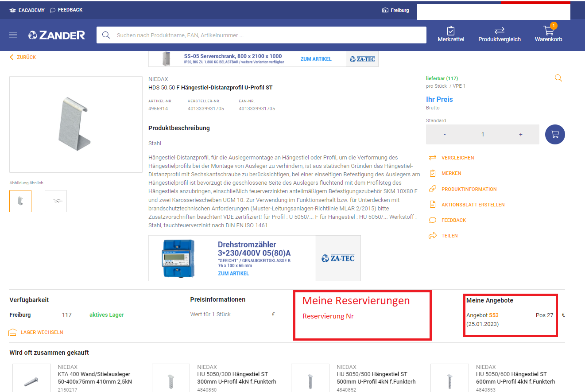Open FEEDBACK link in top bar
Viewport: 585px width, 392px height.
[x=66, y=10]
